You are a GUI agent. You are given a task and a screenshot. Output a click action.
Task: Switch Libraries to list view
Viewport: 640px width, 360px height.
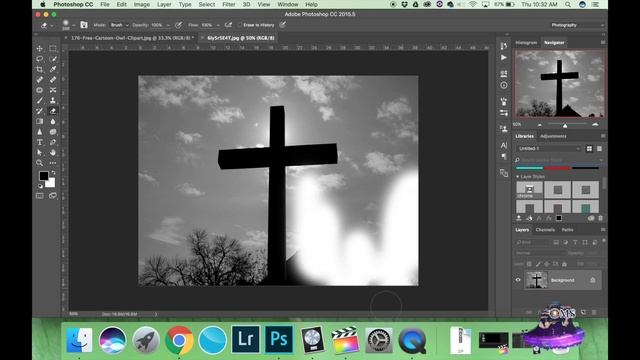(x=599, y=149)
